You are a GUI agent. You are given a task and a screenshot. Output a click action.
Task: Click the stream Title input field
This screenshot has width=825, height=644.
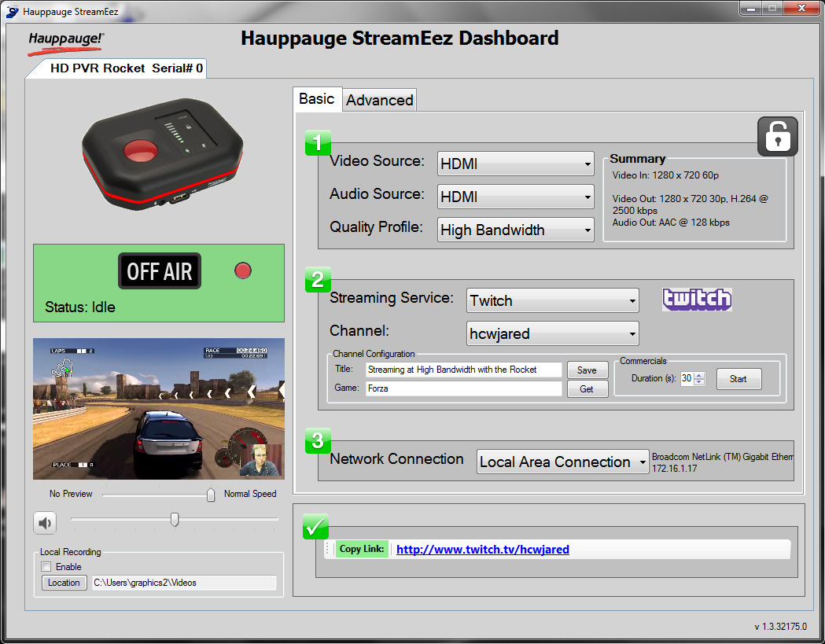(x=463, y=370)
